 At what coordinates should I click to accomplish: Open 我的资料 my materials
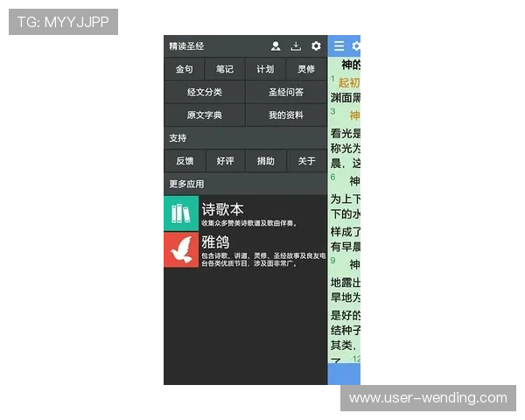pos(286,115)
